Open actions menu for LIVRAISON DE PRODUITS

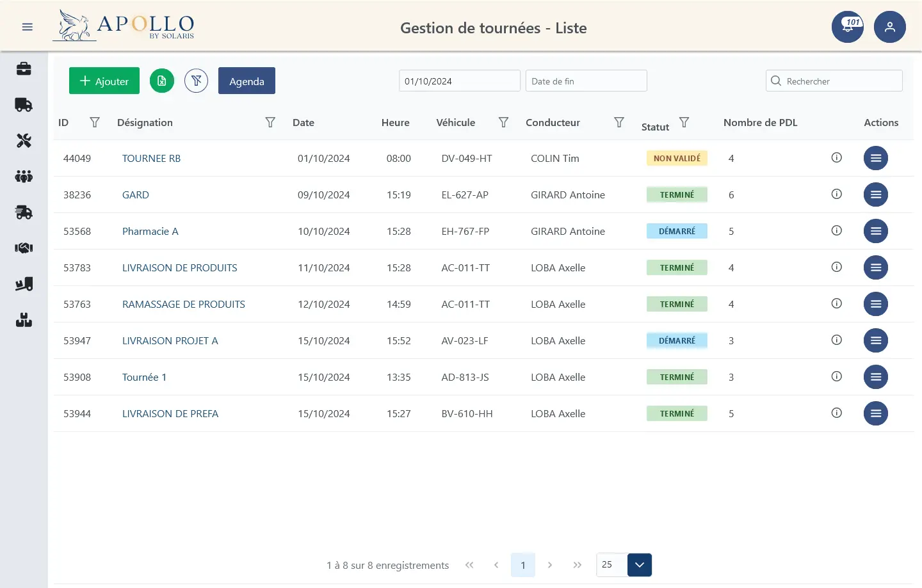click(876, 267)
